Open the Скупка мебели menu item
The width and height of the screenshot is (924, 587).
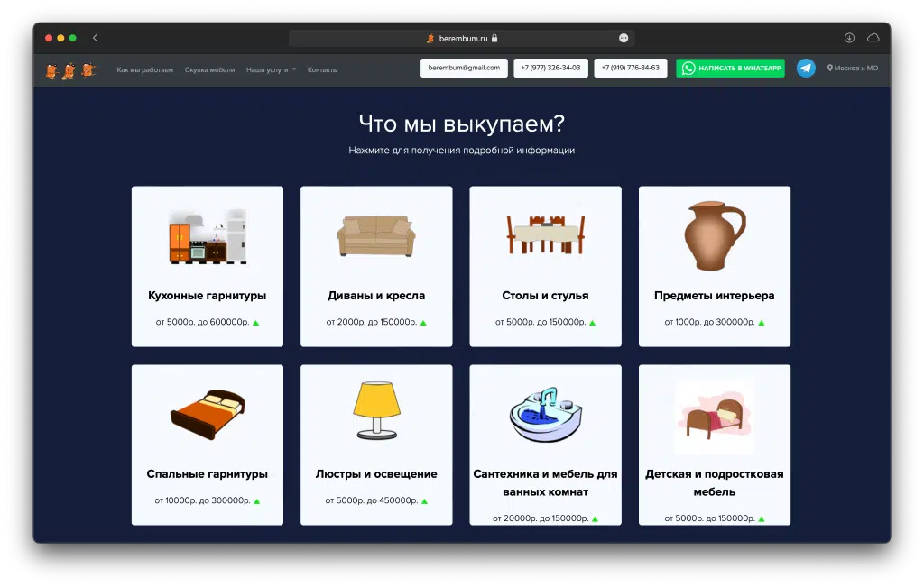(209, 69)
